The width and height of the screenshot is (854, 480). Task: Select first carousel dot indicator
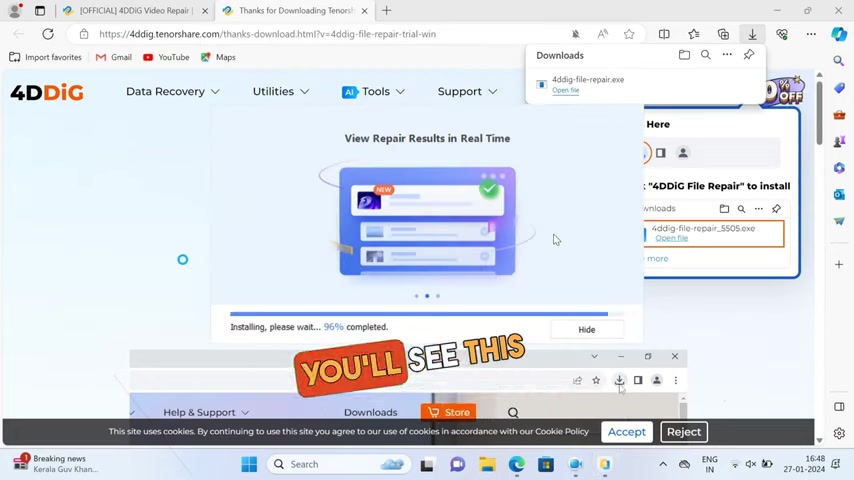click(x=417, y=296)
